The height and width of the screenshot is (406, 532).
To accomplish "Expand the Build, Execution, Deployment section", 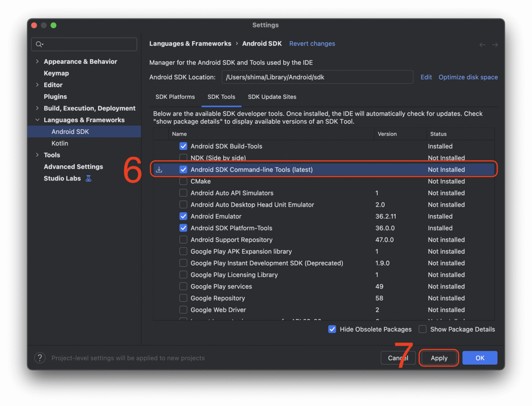I will click(x=37, y=108).
